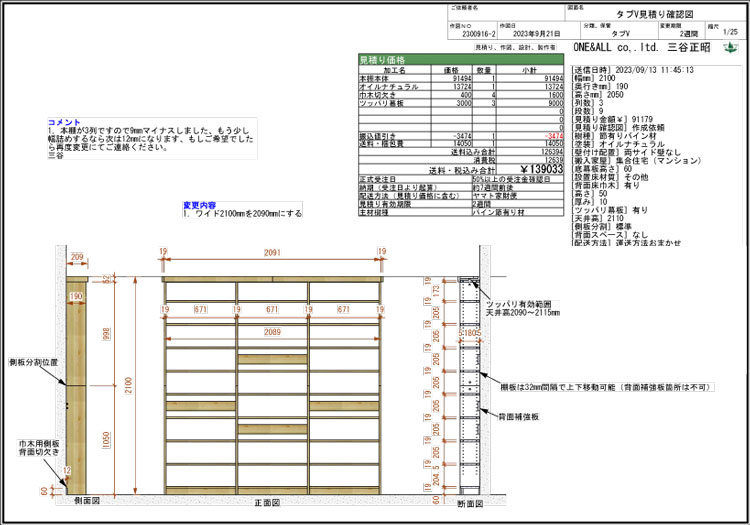Click ツッパリ幕板 in the price table
The image size is (750, 525).
(x=381, y=103)
